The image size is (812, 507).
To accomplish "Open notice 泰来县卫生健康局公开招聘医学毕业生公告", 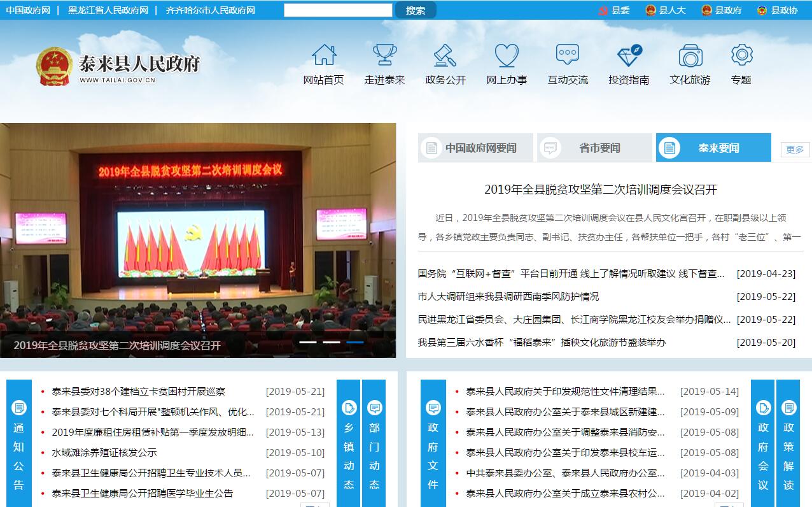I will (x=143, y=494).
